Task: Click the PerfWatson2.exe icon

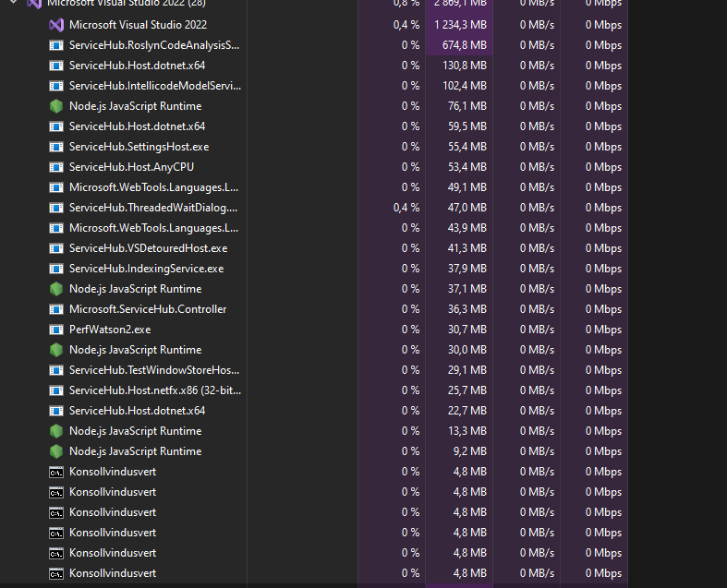Action: 56,330
